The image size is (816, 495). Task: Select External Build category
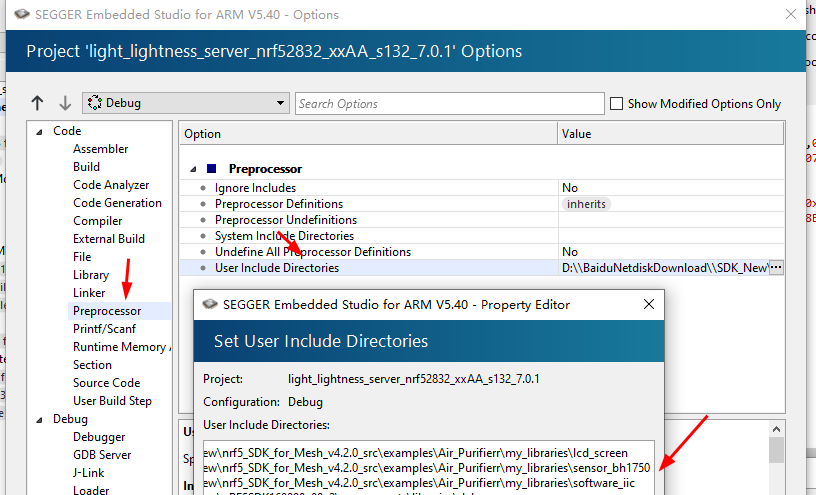[x=109, y=238]
